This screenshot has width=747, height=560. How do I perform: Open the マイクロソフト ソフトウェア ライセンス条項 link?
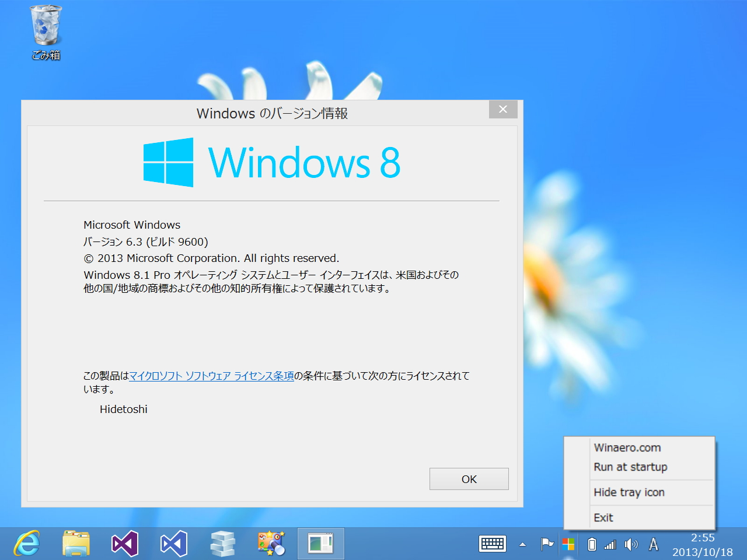[211, 376]
